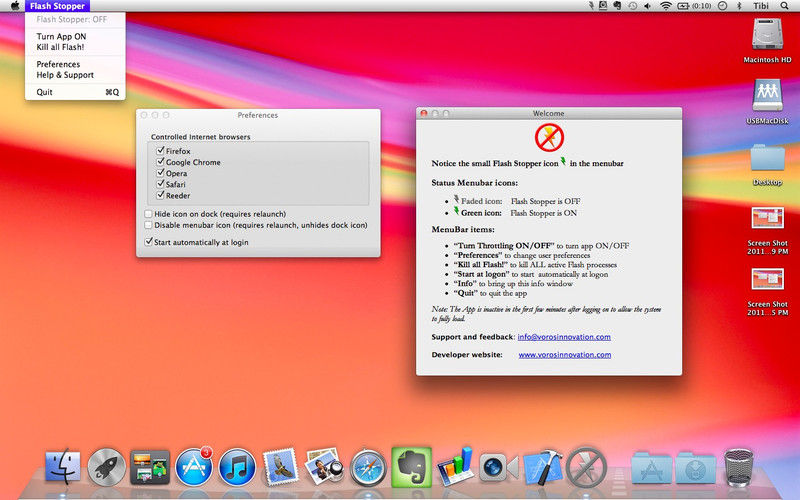Click the disk icon next to Evernote in menubar
The width and height of the screenshot is (800, 500).
pyautogui.click(x=603, y=6)
